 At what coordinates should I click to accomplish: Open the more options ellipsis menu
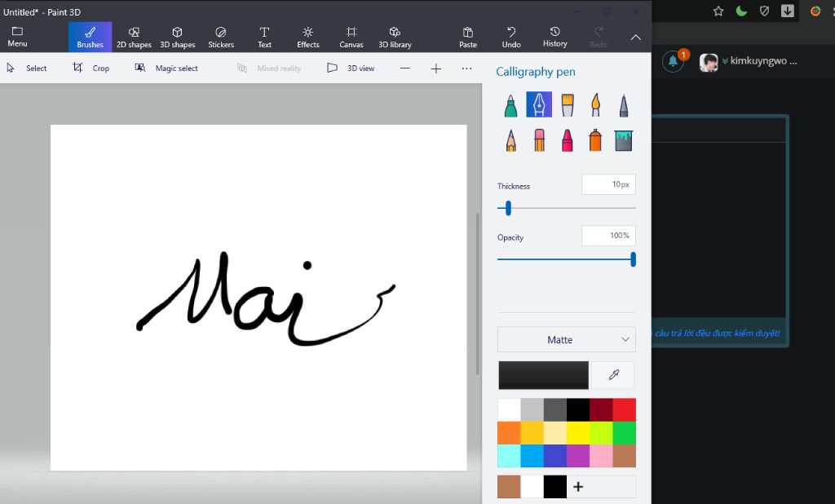pos(466,69)
